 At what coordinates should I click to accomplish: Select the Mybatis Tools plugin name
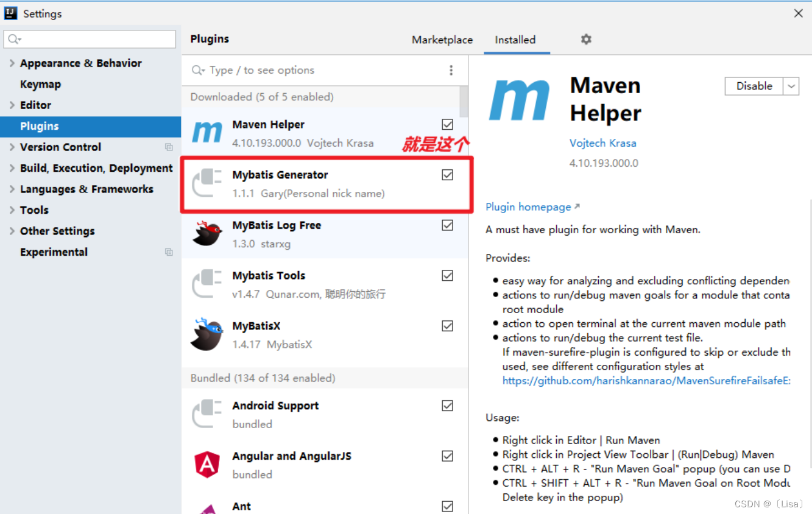click(x=269, y=276)
